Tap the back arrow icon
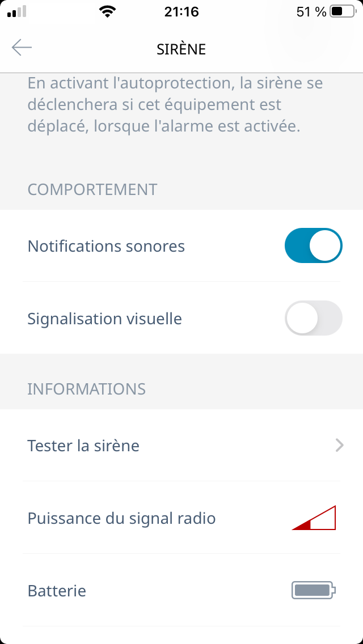This screenshot has width=363, height=644. (22, 48)
